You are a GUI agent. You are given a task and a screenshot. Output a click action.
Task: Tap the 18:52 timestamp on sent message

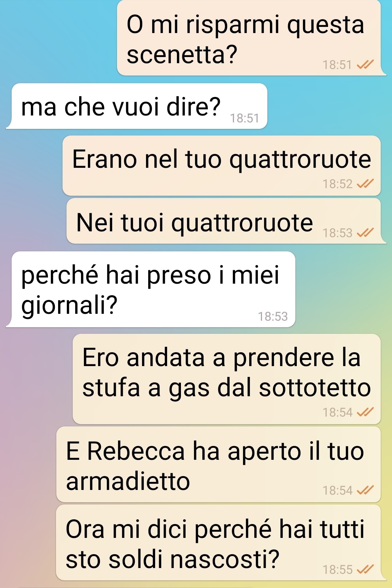pyautogui.click(x=338, y=184)
